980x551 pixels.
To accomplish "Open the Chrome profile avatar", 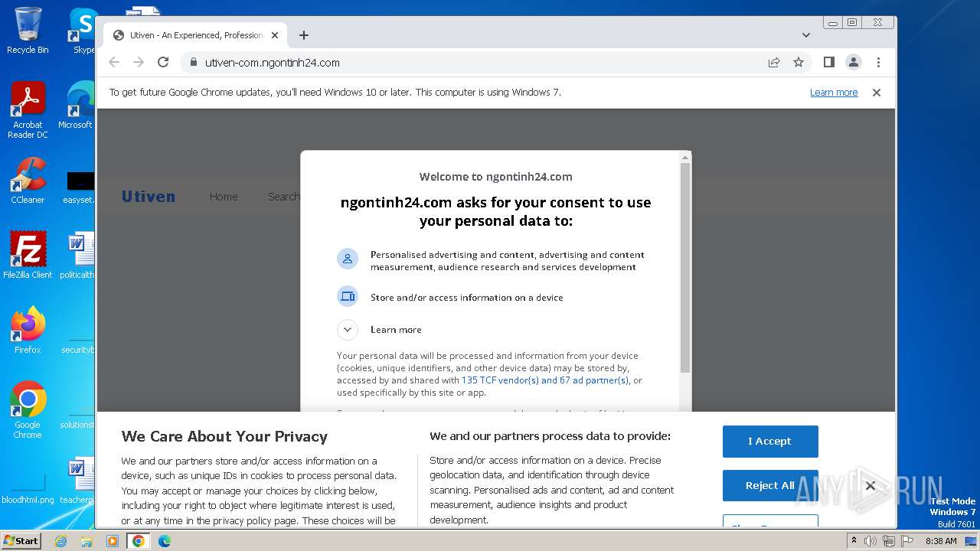I will pyautogui.click(x=853, y=62).
